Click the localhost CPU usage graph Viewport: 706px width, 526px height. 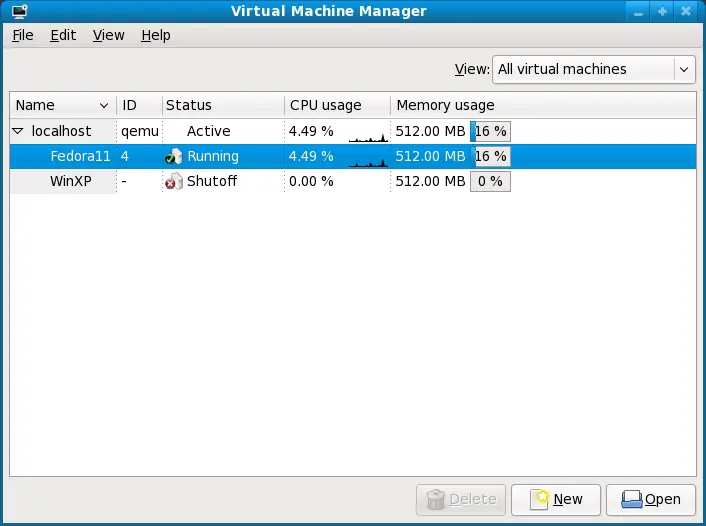coord(367,132)
